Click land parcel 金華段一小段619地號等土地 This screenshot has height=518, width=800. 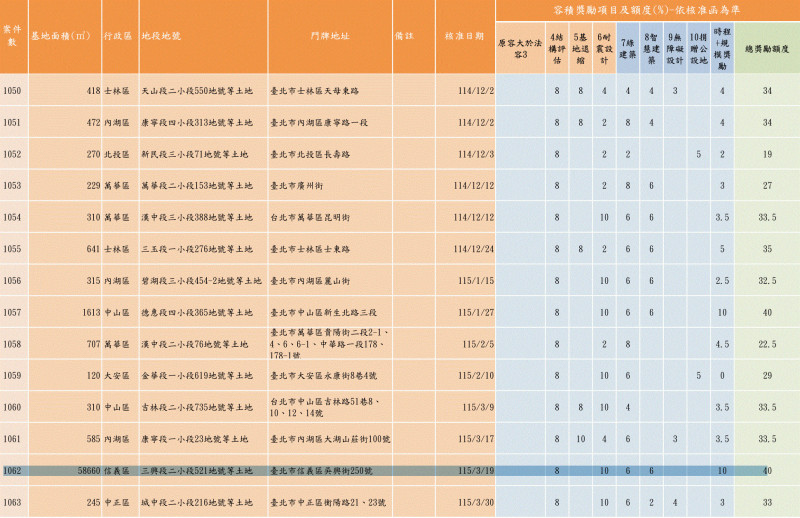coord(197,376)
